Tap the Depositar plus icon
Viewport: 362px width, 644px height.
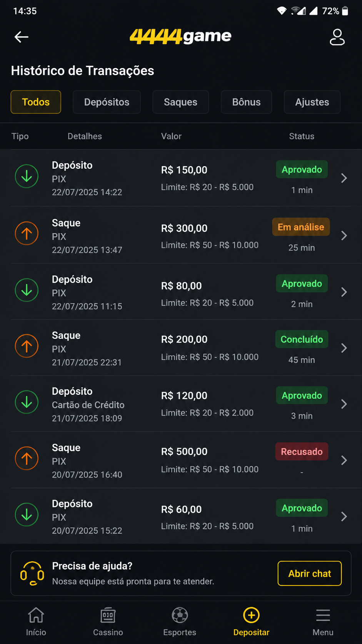point(252,615)
